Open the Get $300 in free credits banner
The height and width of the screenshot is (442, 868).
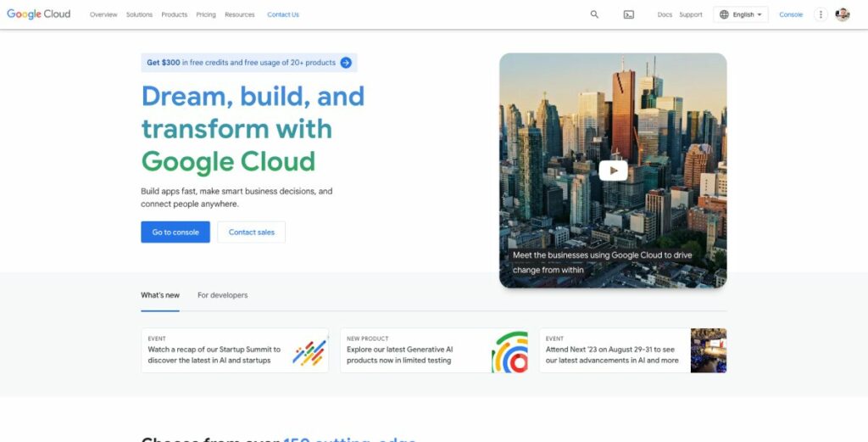pyautogui.click(x=249, y=63)
